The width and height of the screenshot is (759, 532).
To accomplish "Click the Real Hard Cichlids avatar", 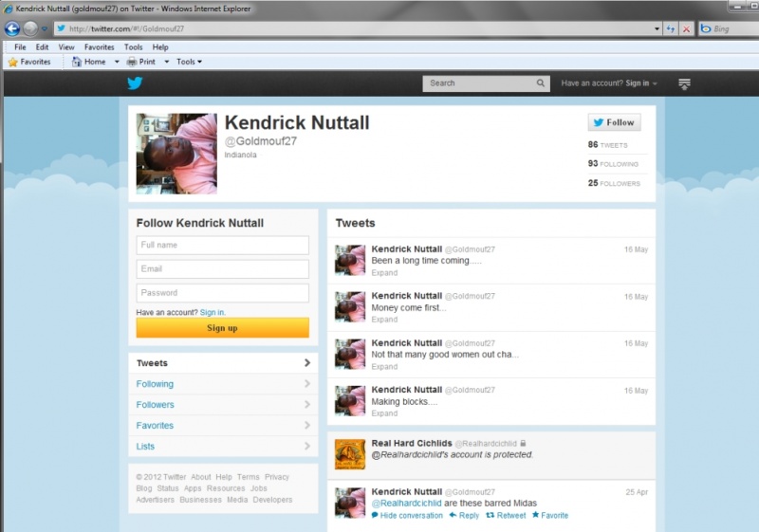I will tap(350, 454).
